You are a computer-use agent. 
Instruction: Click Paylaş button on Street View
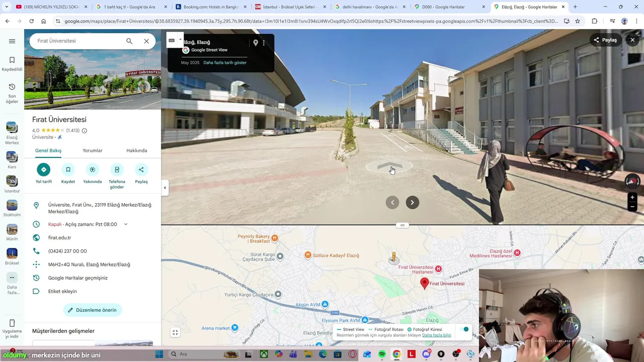coord(606,40)
